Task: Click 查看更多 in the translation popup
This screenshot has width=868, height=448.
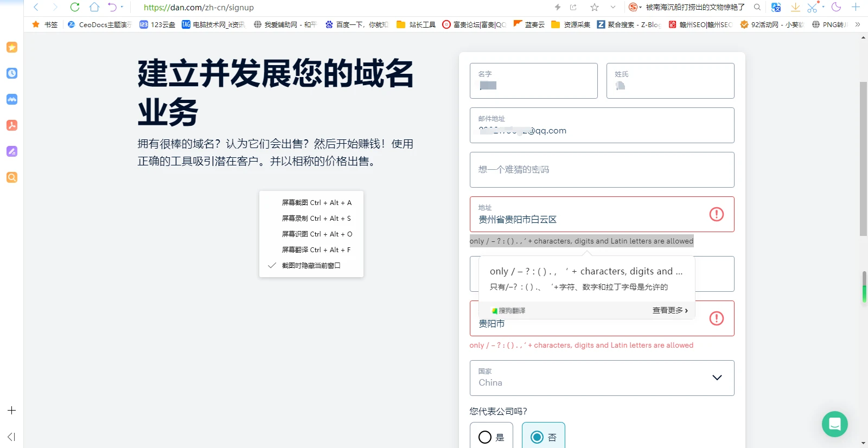Action: pos(670,310)
